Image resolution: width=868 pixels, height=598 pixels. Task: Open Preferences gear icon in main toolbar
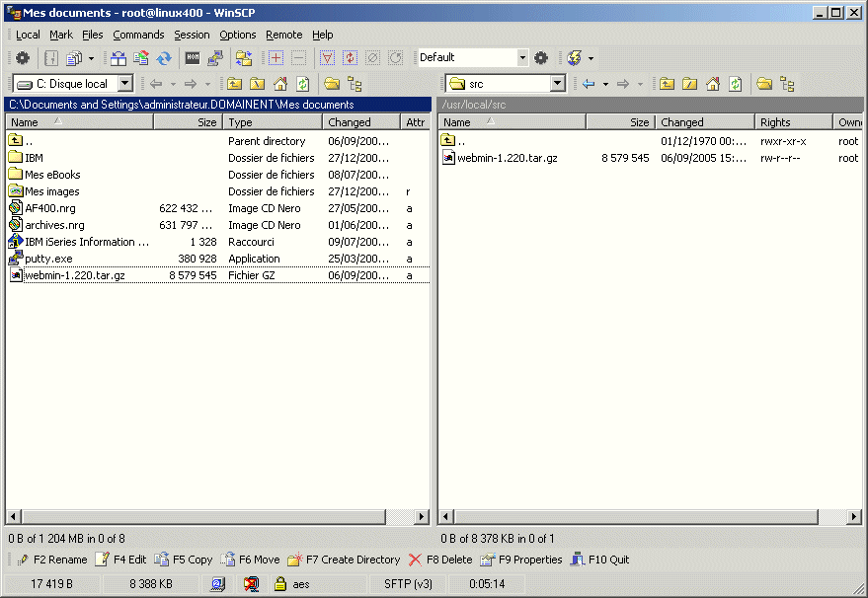point(23,57)
